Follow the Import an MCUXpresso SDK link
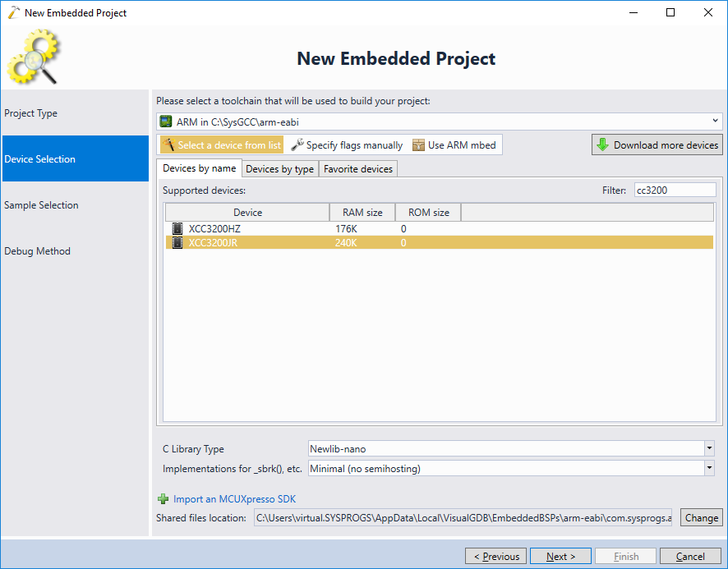728x569 pixels. (x=234, y=499)
